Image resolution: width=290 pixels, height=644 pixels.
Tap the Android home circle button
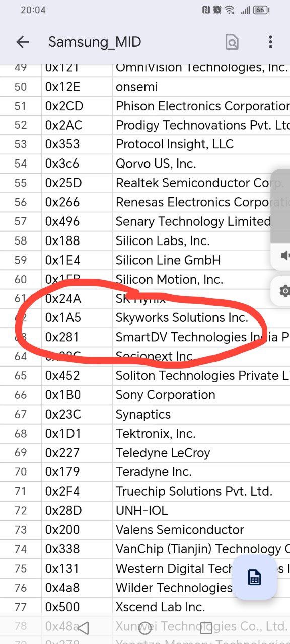[x=145, y=627]
